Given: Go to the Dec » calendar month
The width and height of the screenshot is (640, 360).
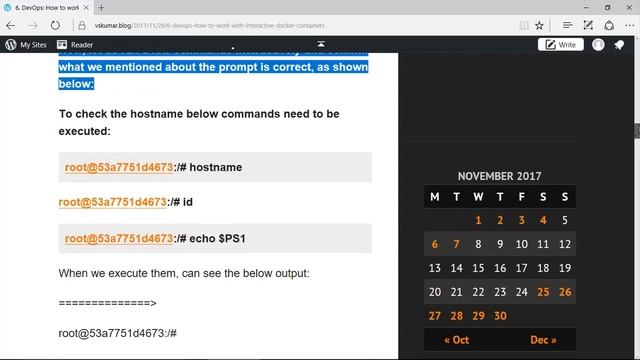Looking at the screenshot, I should pyautogui.click(x=543, y=340).
